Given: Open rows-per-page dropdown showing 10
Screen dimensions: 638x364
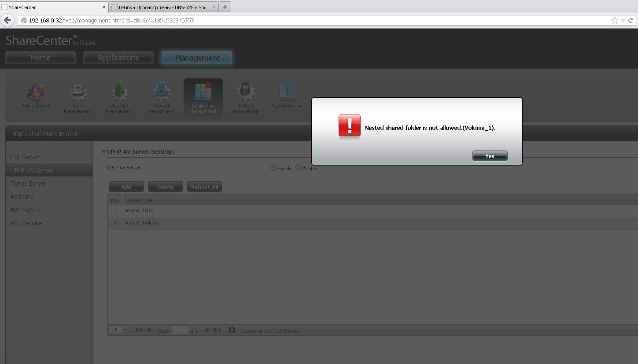Looking at the screenshot, I should click(x=119, y=330).
